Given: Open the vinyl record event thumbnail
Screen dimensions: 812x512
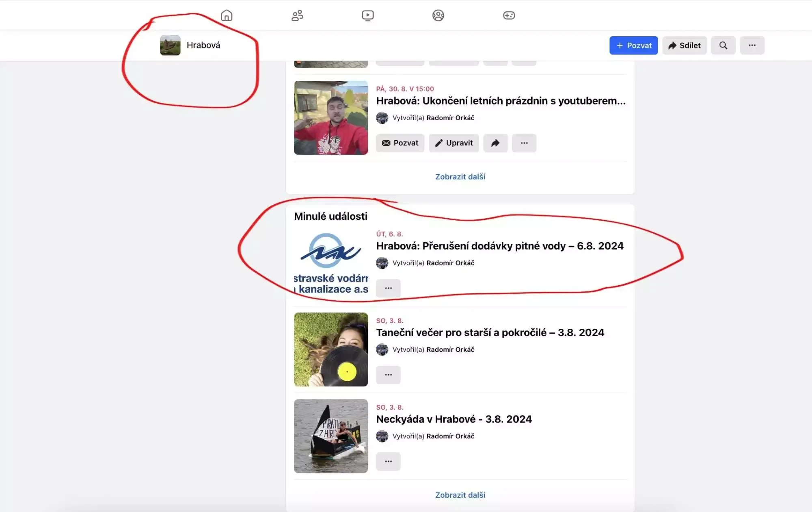Looking at the screenshot, I should [x=330, y=349].
